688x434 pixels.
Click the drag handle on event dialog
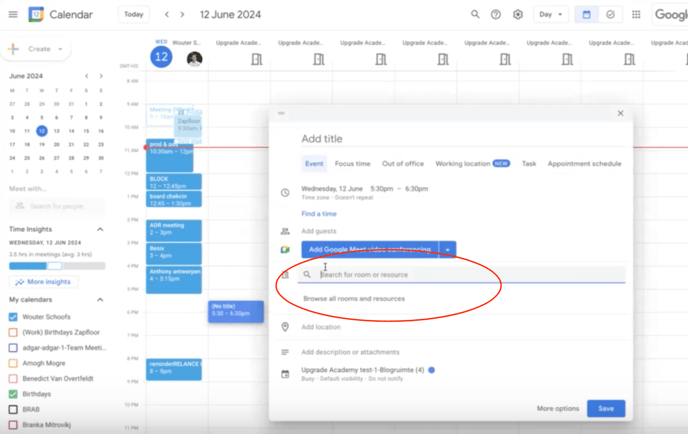click(281, 113)
